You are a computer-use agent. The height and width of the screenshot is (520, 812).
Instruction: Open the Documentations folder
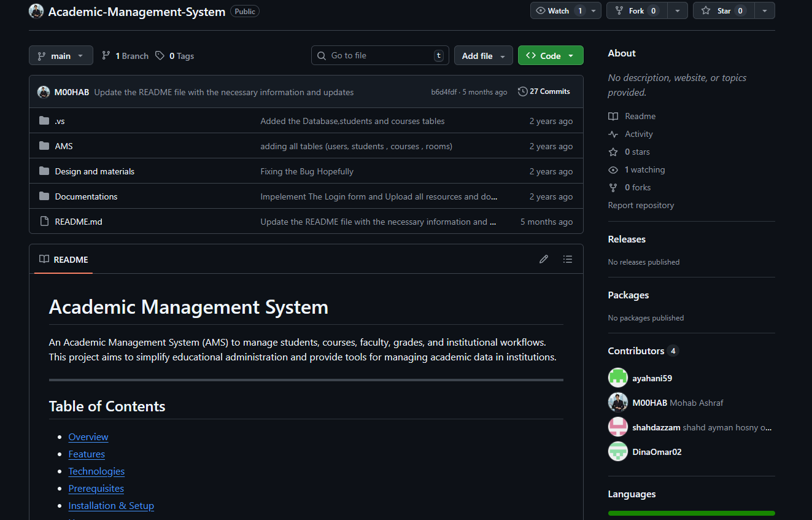click(86, 196)
